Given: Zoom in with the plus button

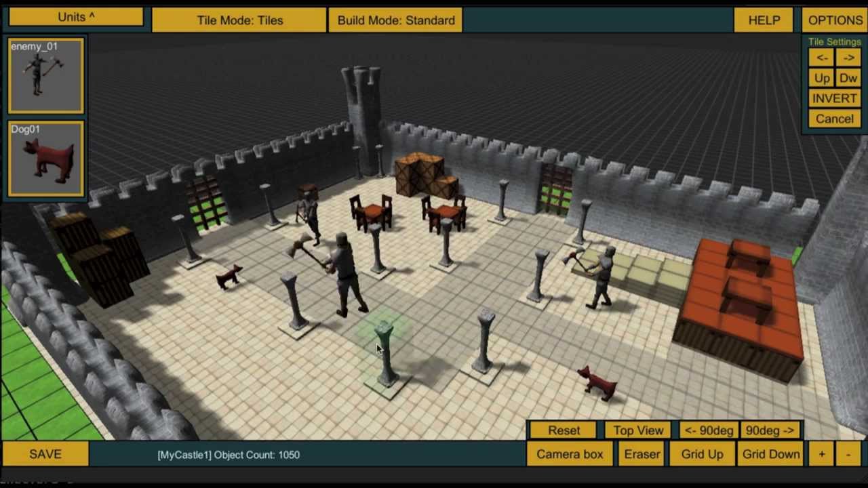Looking at the screenshot, I should click(x=821, y=454).
